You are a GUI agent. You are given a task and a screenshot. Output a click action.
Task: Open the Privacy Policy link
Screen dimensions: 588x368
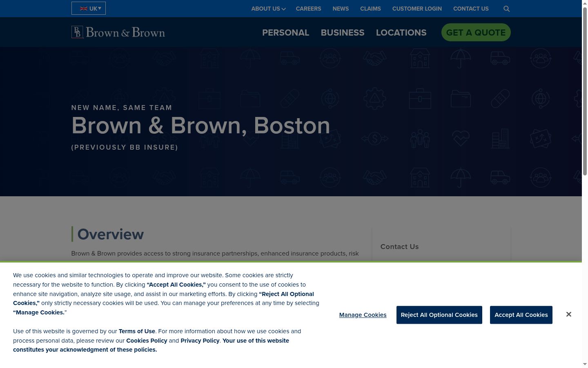click(x=200, y=341)
